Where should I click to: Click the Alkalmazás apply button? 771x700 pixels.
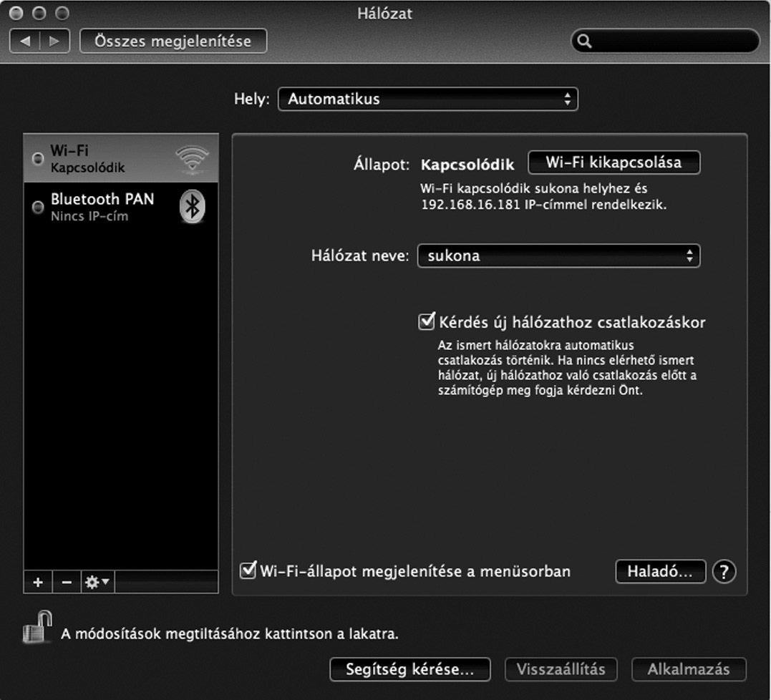689,669
